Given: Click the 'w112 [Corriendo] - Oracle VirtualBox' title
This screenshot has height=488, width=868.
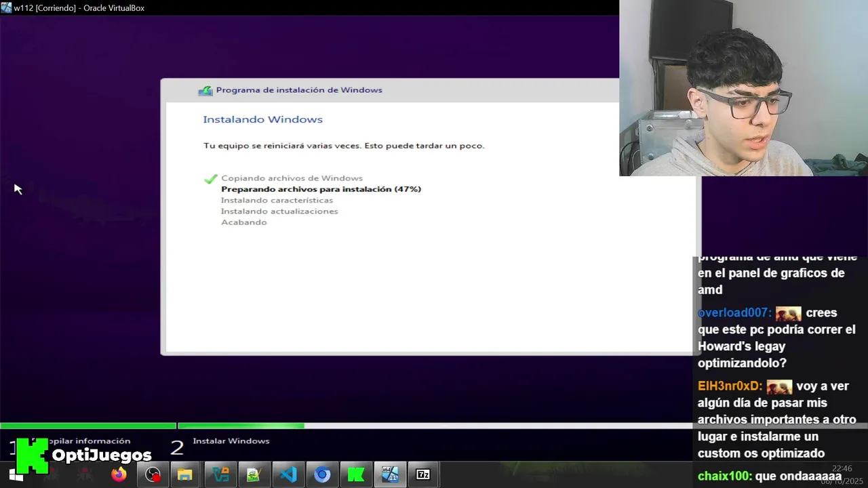Looking at the screenshot, I should pyautogui.click(x=79, y=8).
